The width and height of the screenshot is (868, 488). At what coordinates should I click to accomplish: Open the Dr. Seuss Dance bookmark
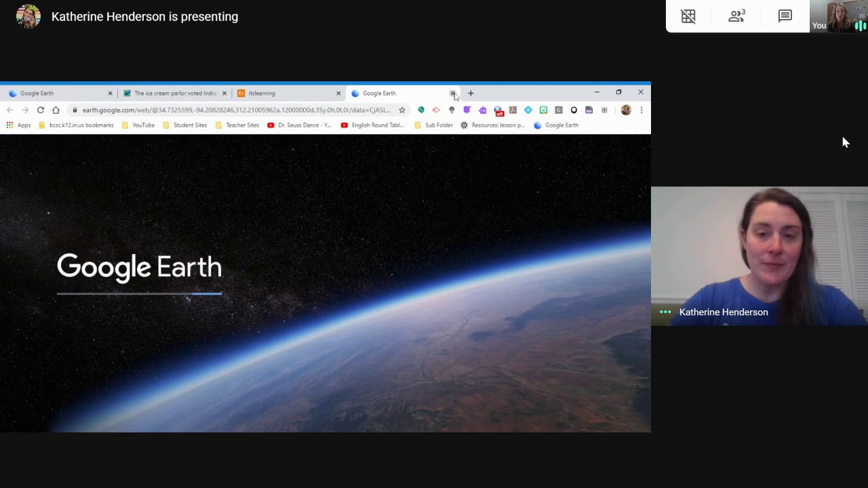[299, 125]
